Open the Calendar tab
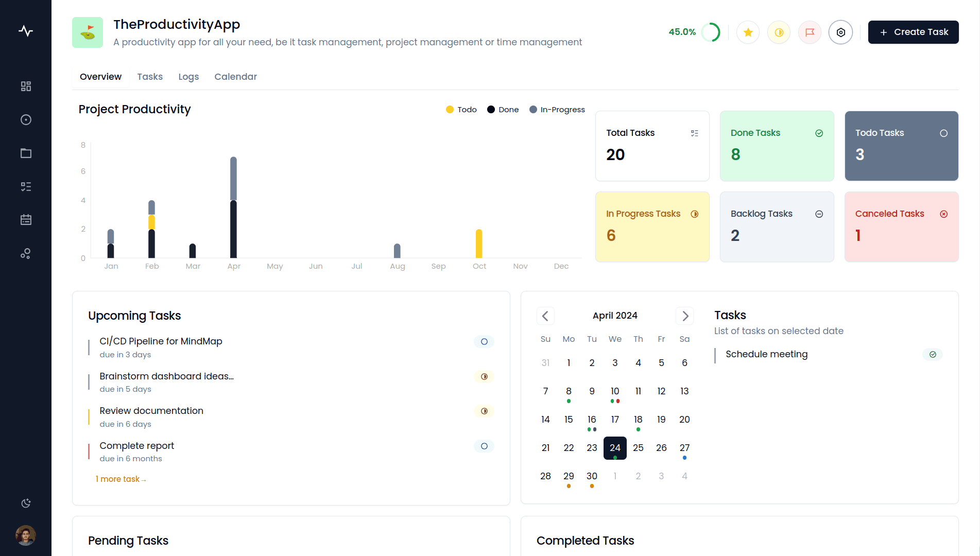Viewport: 980px width, 556px height. tap(235, 76)
